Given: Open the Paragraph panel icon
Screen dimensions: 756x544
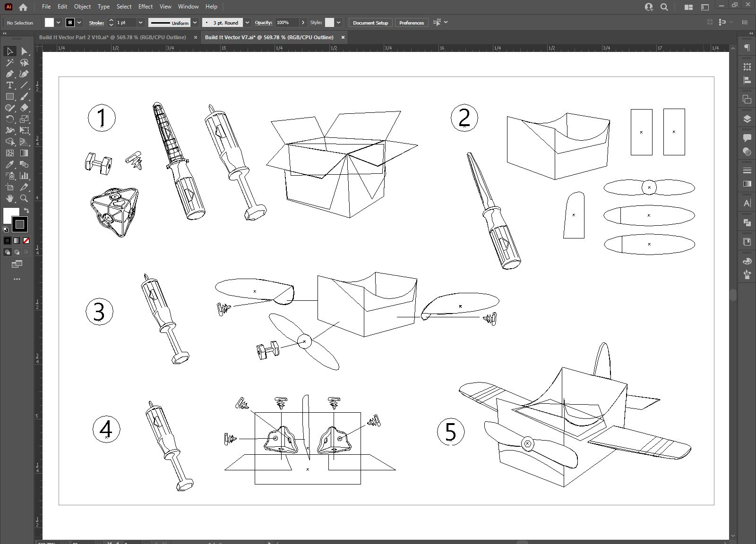Looking at the screenshot, I should coord(747,48).
